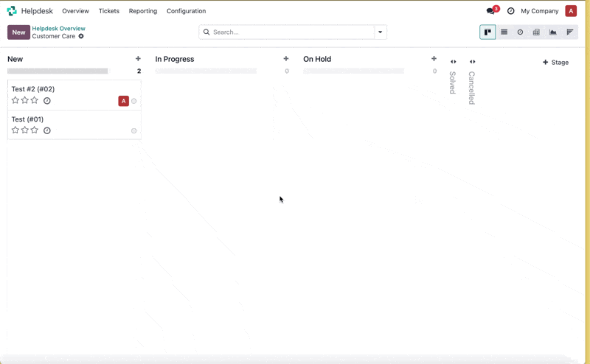
Task: Open the activities clock icon in the top bar
Action: point(510,11)
